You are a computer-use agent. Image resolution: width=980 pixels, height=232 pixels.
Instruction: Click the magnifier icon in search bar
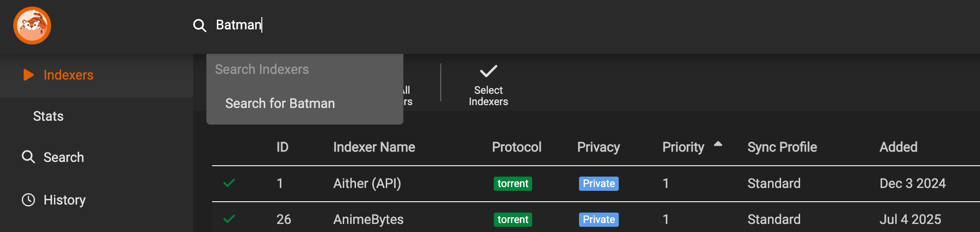[x=199, y=26]
